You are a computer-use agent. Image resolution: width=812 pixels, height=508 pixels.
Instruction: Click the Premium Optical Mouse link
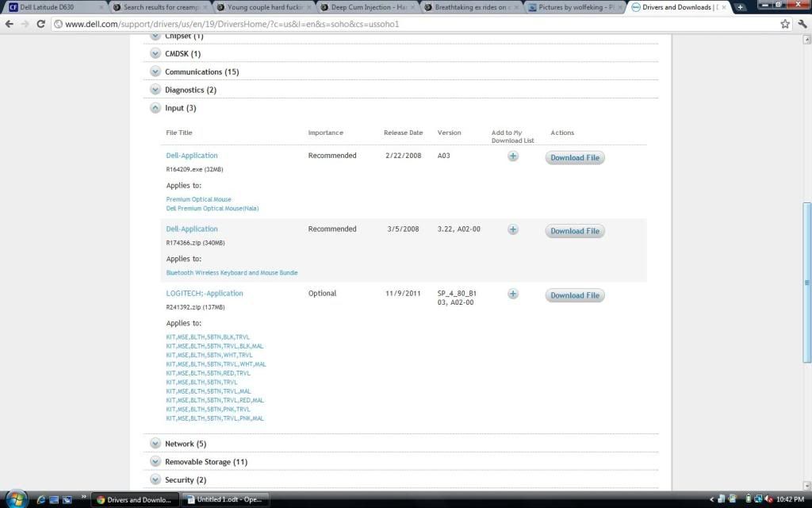(x=198, y=199)
